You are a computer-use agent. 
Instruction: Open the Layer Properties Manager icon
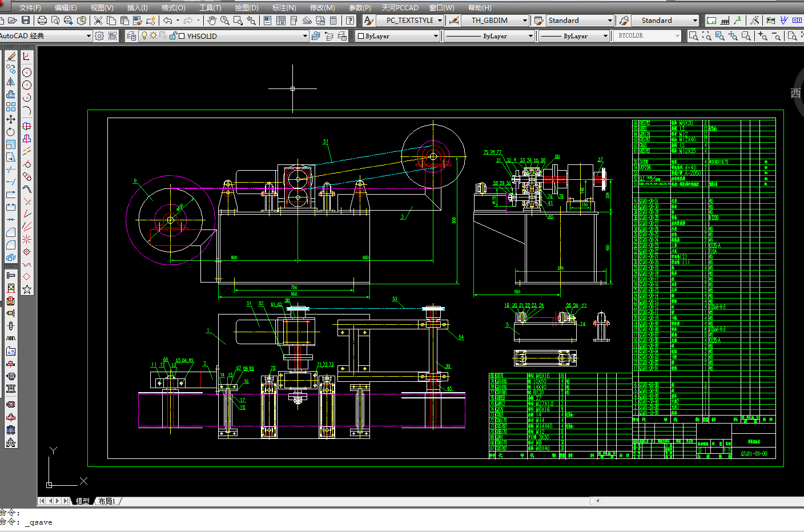tap(132, 36)
